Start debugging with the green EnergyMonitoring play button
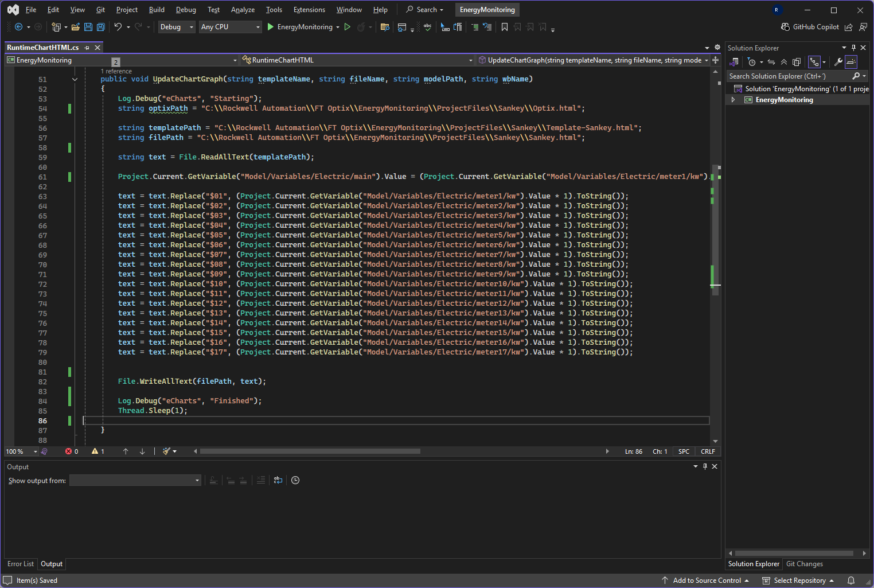 (271, 27)
